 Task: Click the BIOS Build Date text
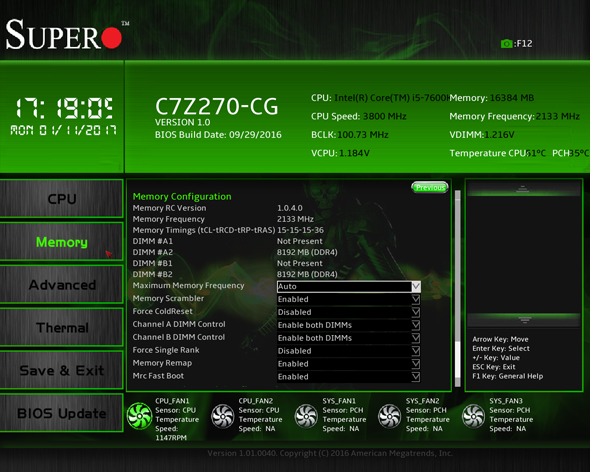[x=218, y=135]
